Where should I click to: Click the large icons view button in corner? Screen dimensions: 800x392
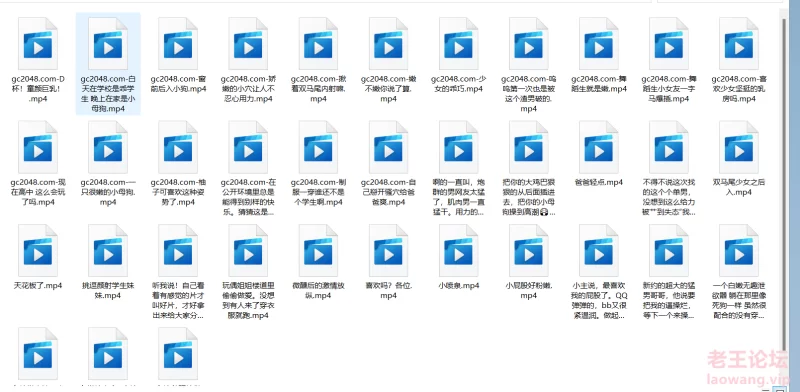[781, 390]
